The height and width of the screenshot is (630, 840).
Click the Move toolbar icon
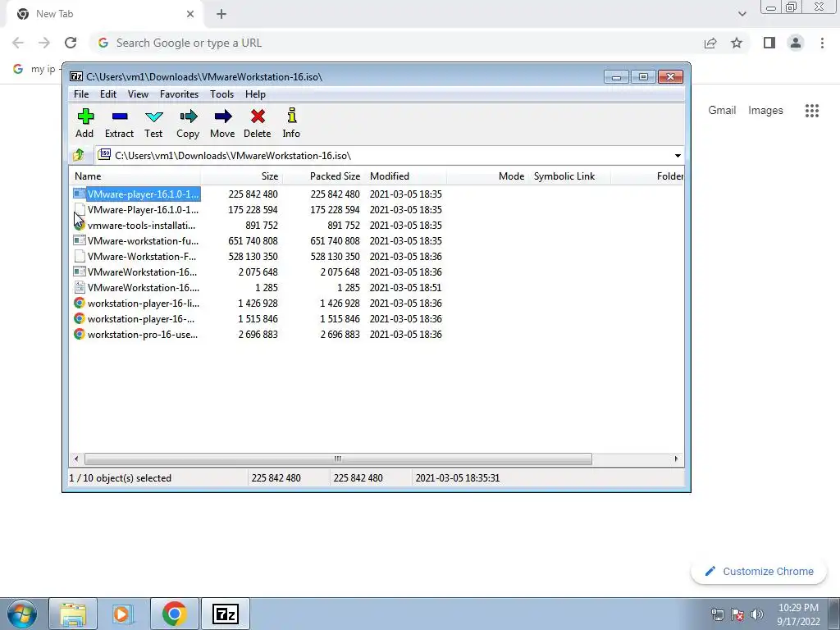(x=223, y=116)
